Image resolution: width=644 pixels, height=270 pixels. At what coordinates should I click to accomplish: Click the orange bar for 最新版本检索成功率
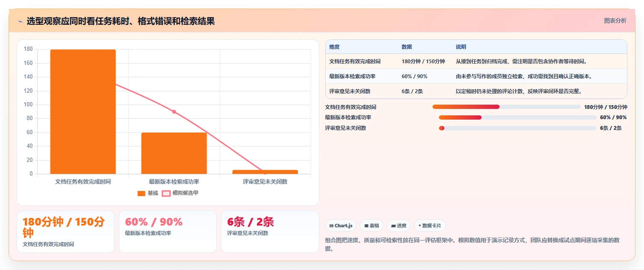pos(174,153)
